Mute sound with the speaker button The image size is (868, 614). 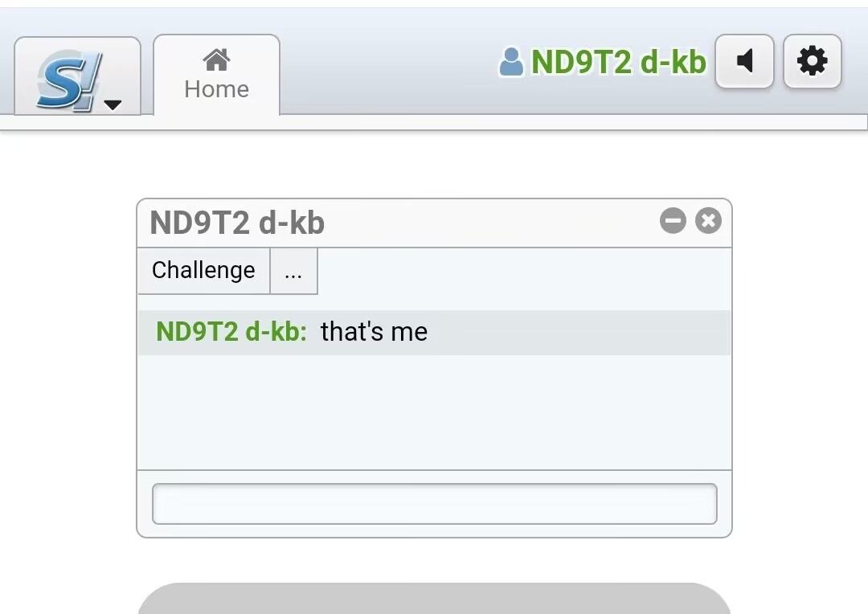(744, 61)
